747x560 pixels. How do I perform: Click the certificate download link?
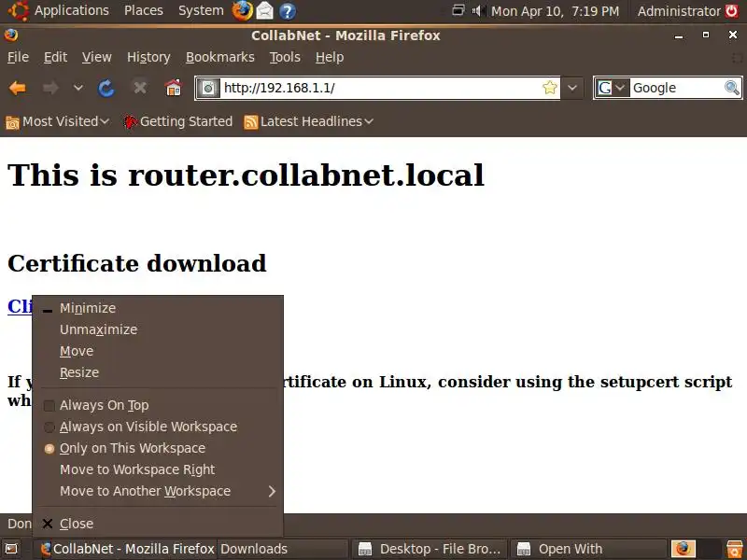[20, 306]
